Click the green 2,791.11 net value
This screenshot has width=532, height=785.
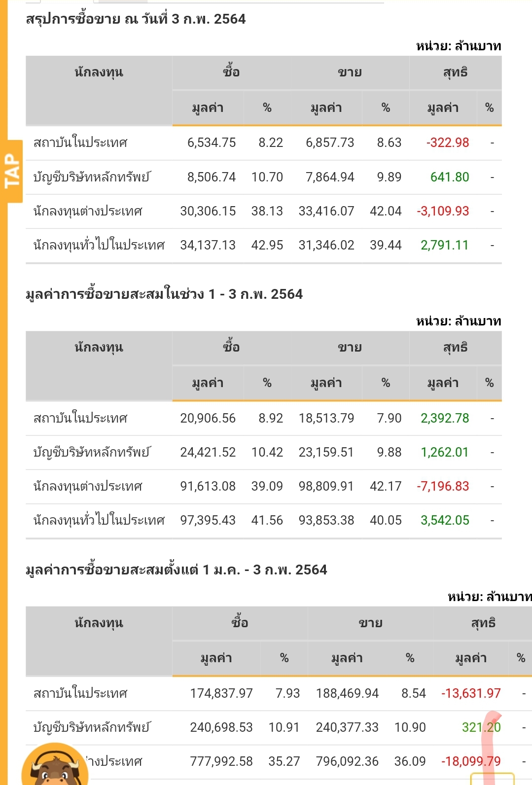tap(444, 245)
